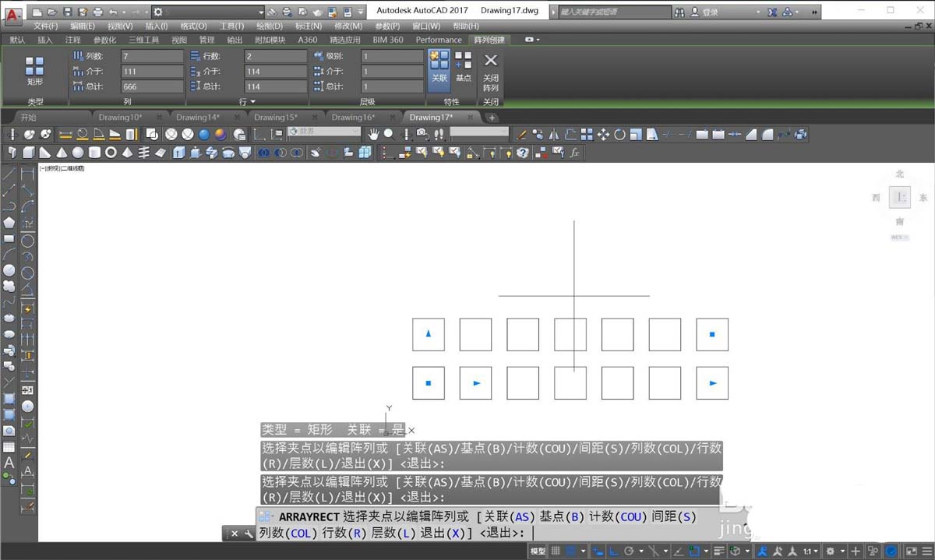Expand the 行 panel dropdown arrow
Screen dimensions: 935x560
tap(252, 102)
